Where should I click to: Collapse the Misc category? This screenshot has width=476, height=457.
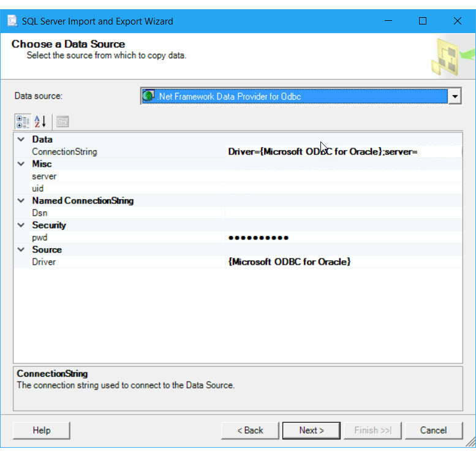21,164
